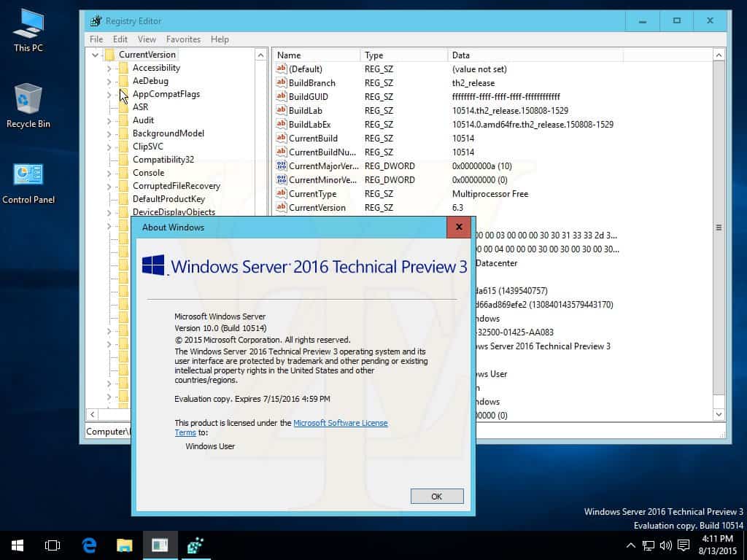This screenshot has height=560, width=747.
Task: Open the Favorites menu
Action: point(183,39)
